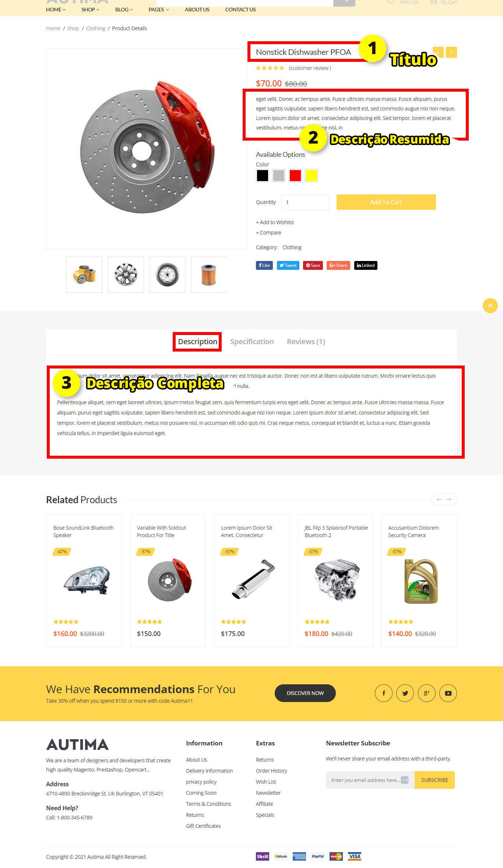Expand the BLOG menu dropdown
The width and height of the screenshot is (503, 868).
[x=124, y=10]
